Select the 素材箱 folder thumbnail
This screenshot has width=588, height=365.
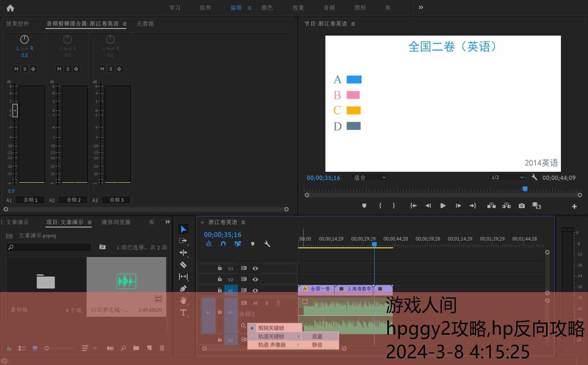pyautogui.click(x=46, y=281)
